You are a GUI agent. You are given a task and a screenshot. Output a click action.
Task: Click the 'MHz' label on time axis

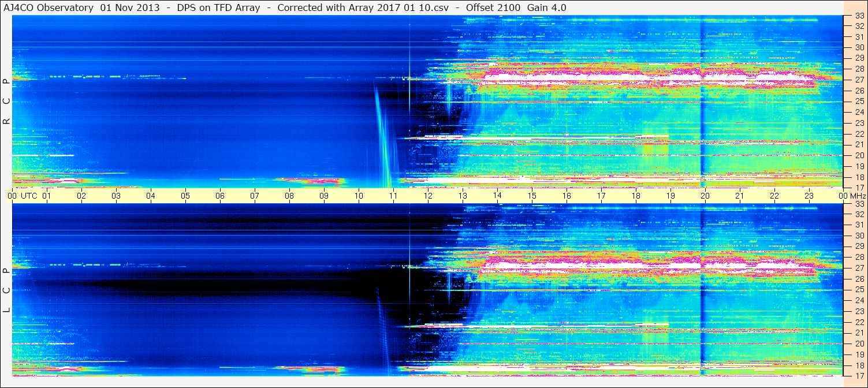click(x=858, y=196)
